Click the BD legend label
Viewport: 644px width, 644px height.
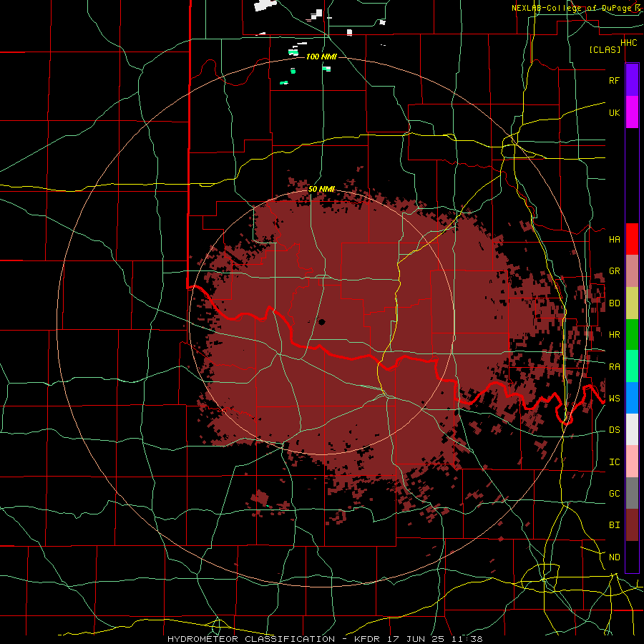coord(614,303)
